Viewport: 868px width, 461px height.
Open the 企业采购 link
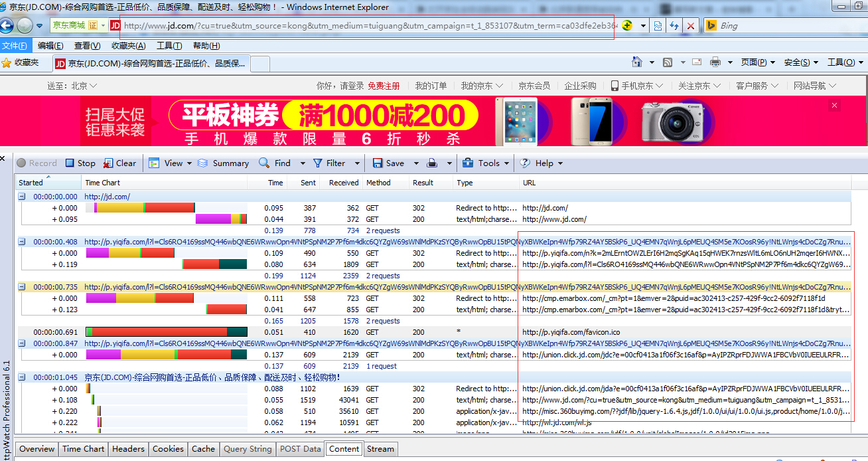[581, 86]
